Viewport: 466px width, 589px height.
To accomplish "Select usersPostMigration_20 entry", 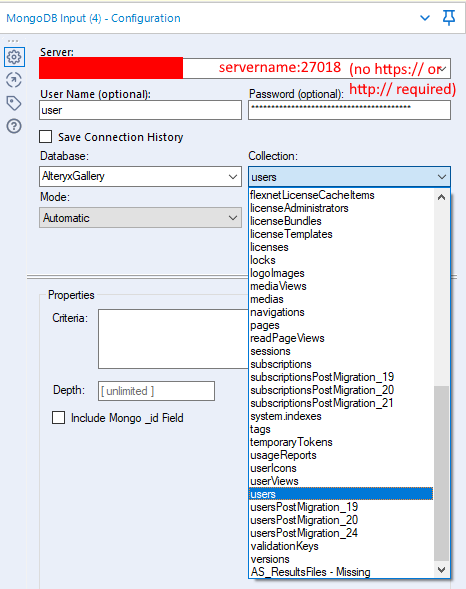I will pyautogui.click(x=341, y=520).
